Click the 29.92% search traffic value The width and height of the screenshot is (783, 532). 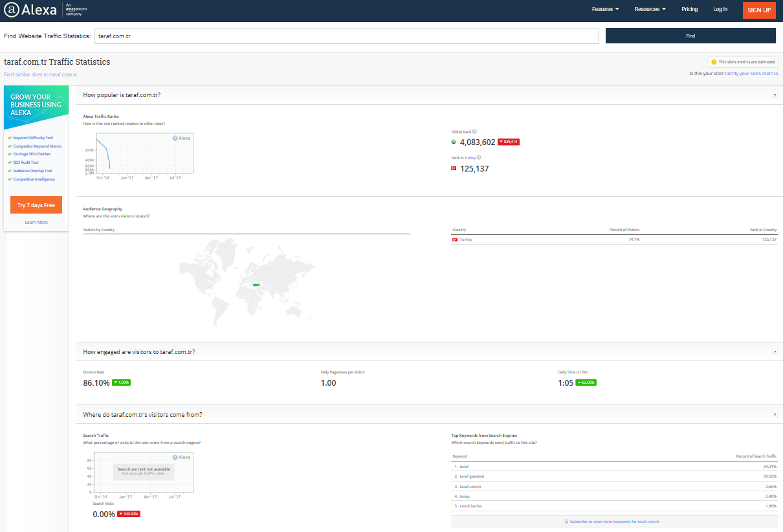[770, 476]
